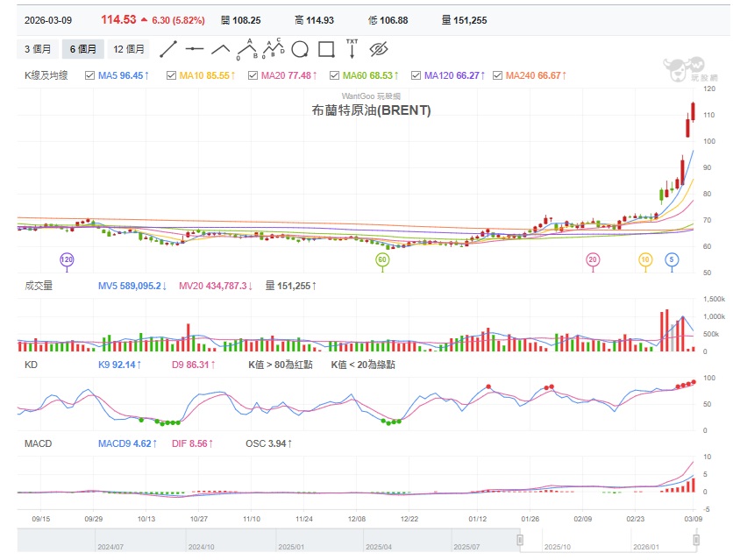Select the 0-A-B pattern tool
Image resolution: width=733 pixels, height=560 pixels.
point(248,50)
